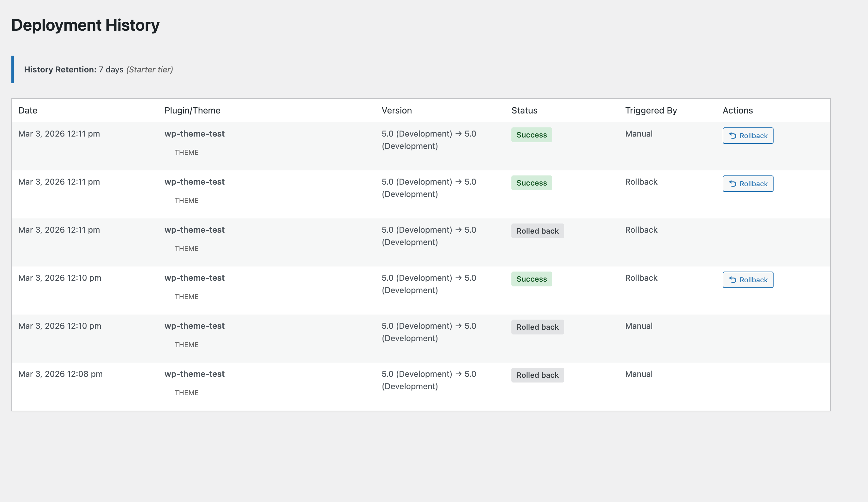The image size is (868, 502).
Task: Click the History Retention notice text
Action: tap(99, 70)
